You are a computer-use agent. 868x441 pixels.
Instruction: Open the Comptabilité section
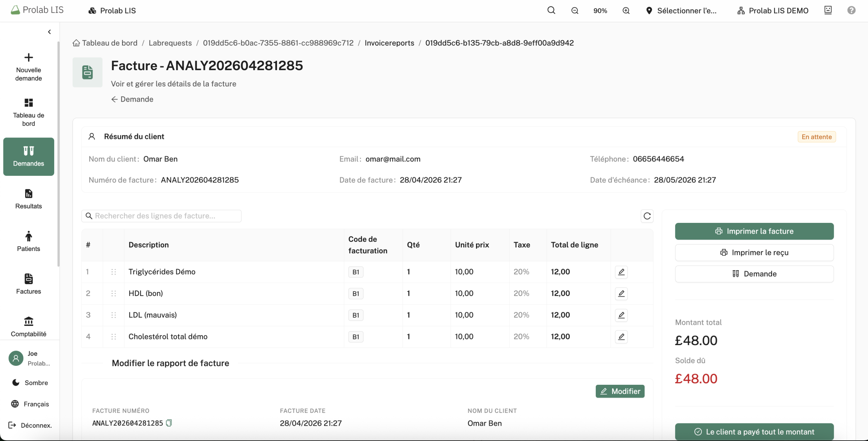click(x=28, y=327)
